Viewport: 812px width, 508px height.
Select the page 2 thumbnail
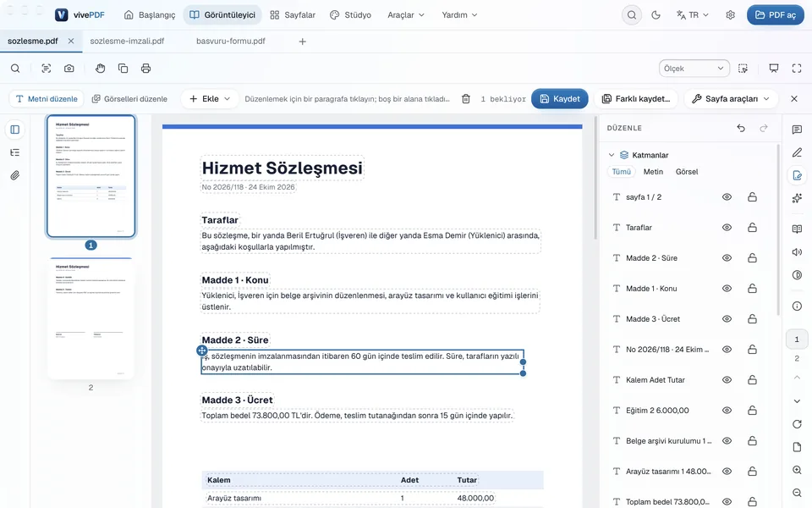(91, 318)
